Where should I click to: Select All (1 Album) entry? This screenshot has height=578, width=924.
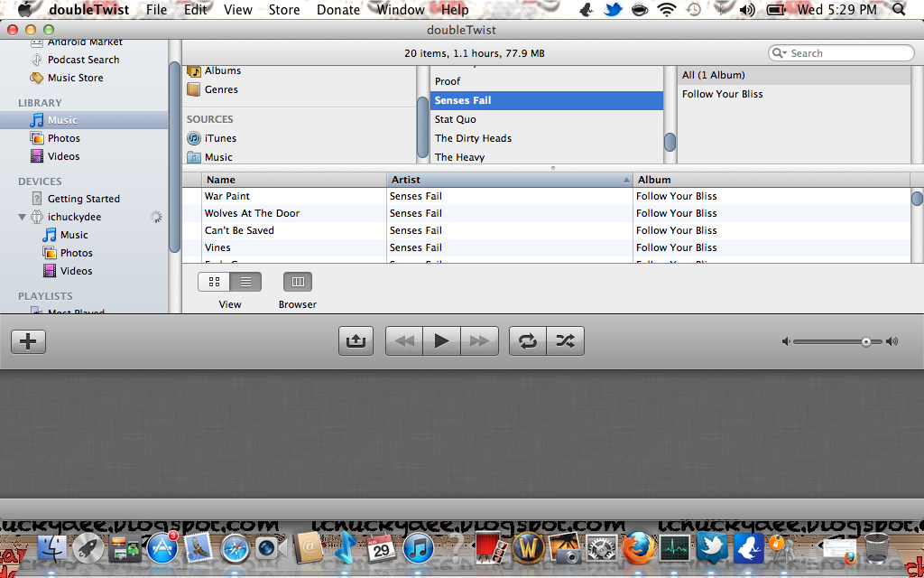click(x=794, y=75)
